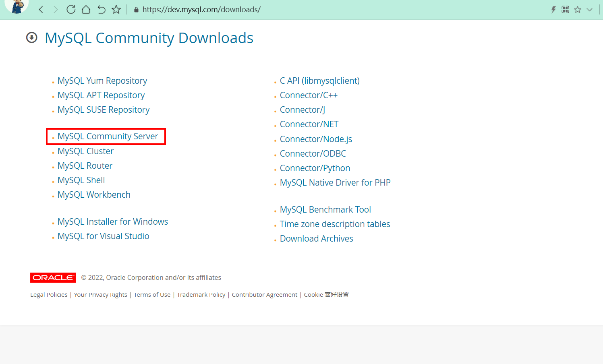603x364 pixels.
Task: Open MySQL Benchmark Tool link
Action: [x=325, y=209]
